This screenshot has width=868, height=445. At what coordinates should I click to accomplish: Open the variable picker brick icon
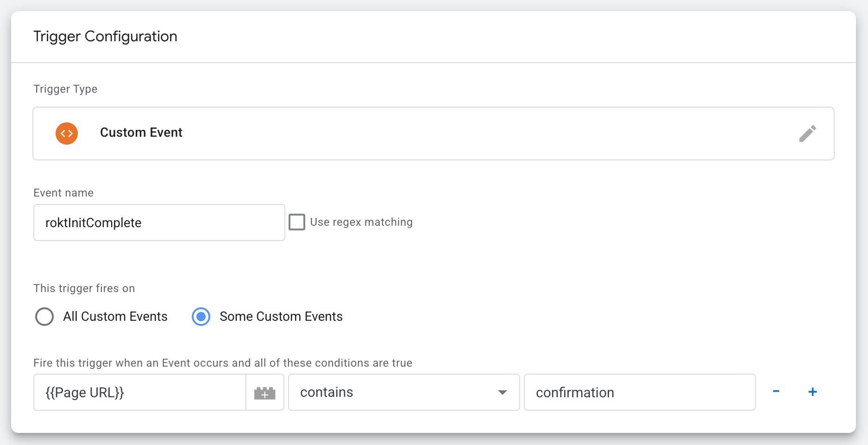pyautogui.click(x=264, y=392)
